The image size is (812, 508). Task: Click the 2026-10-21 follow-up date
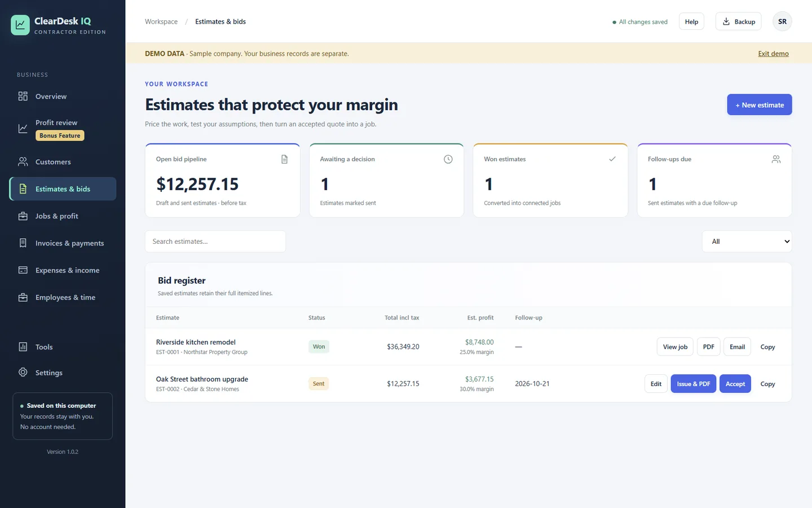click(x=532, y=384)
